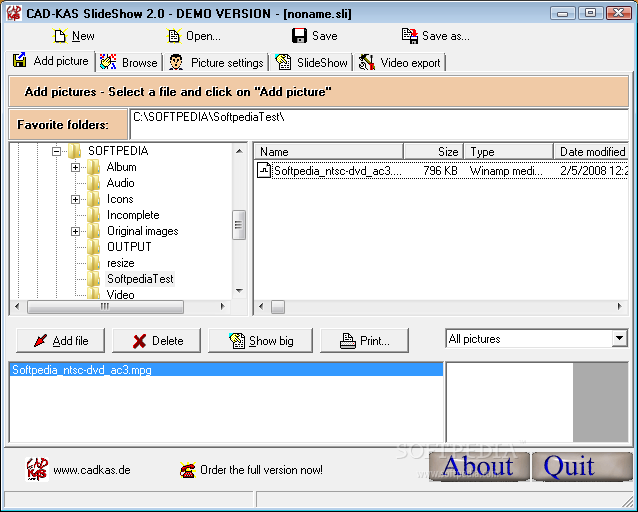The width and height of the screenshot is (638, 512).
Task: Click the SoftpediaTest folder icon
Action: (94, 279)
